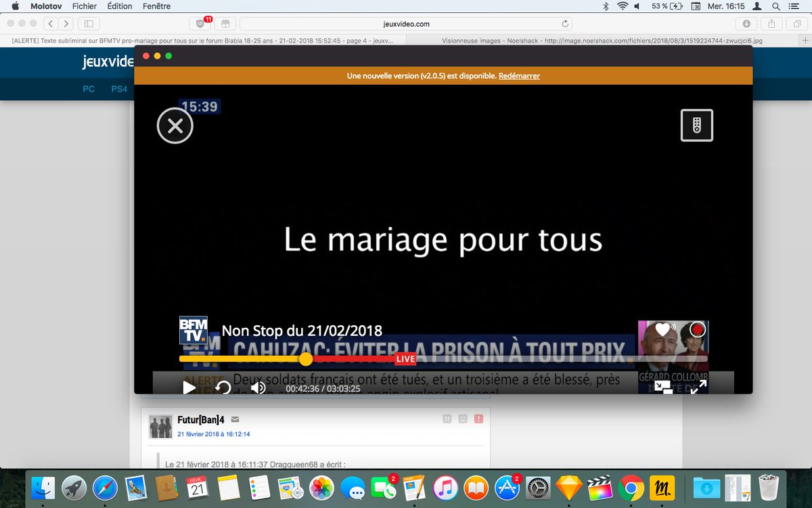The height and width of the screenshot is (508, 812).
Task: Enable picture-in-picture mode
Action: 663,387
